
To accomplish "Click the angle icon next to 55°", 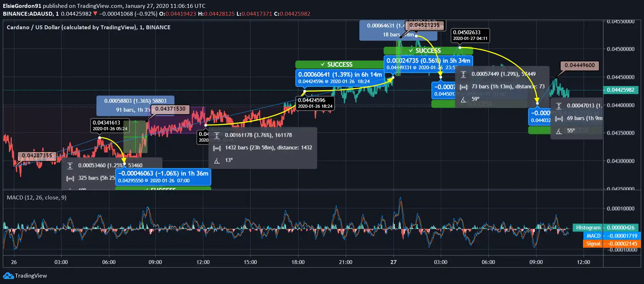I will click(x=559, y=131).
